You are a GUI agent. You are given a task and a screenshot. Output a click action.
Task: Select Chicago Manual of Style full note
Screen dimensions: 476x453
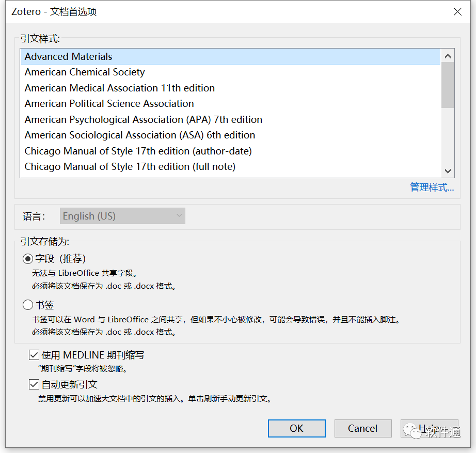pyautogui.click(x=230, y=167)
